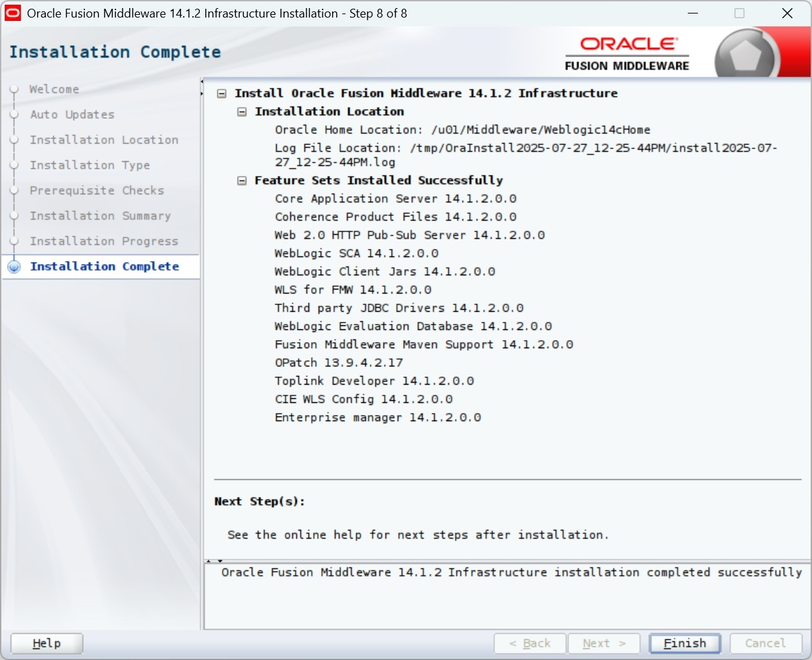Viewport: 812px width, 660px height.
Task: Select the Installation Summary step
Action: click(x=100, y=216)
